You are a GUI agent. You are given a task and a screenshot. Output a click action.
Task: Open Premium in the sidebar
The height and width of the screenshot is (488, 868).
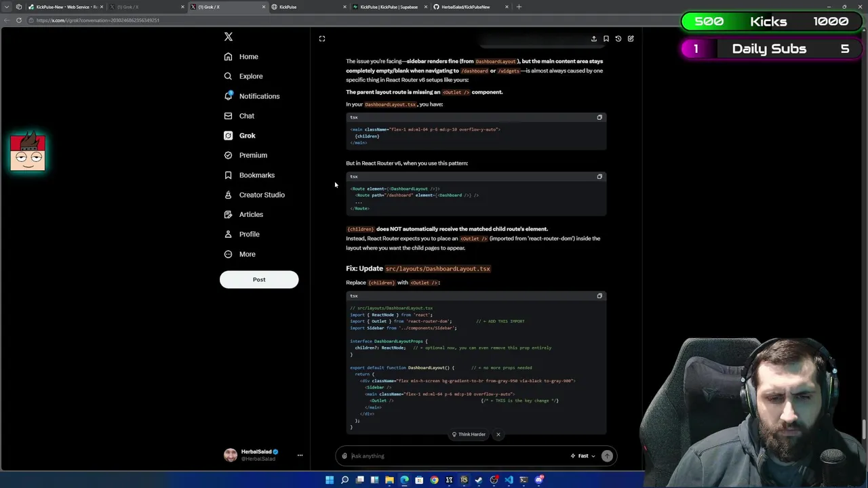pyautogui.click(x=245, y=155)
